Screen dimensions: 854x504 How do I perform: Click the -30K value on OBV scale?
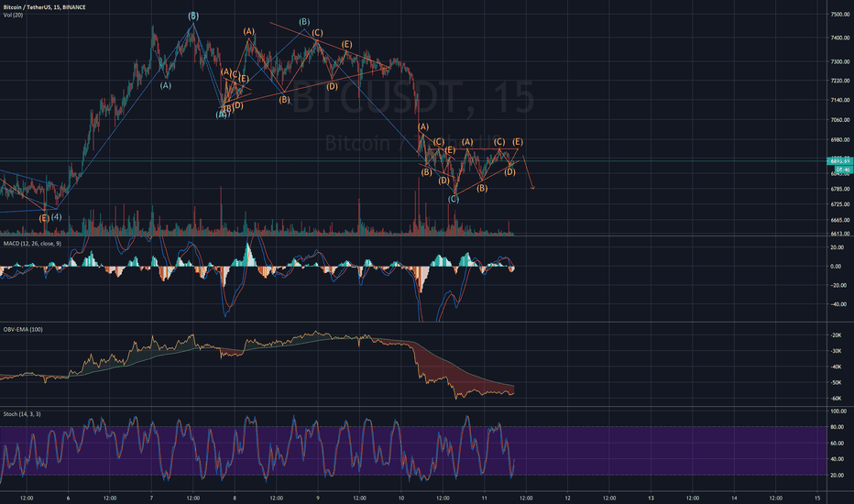point(836,352)
